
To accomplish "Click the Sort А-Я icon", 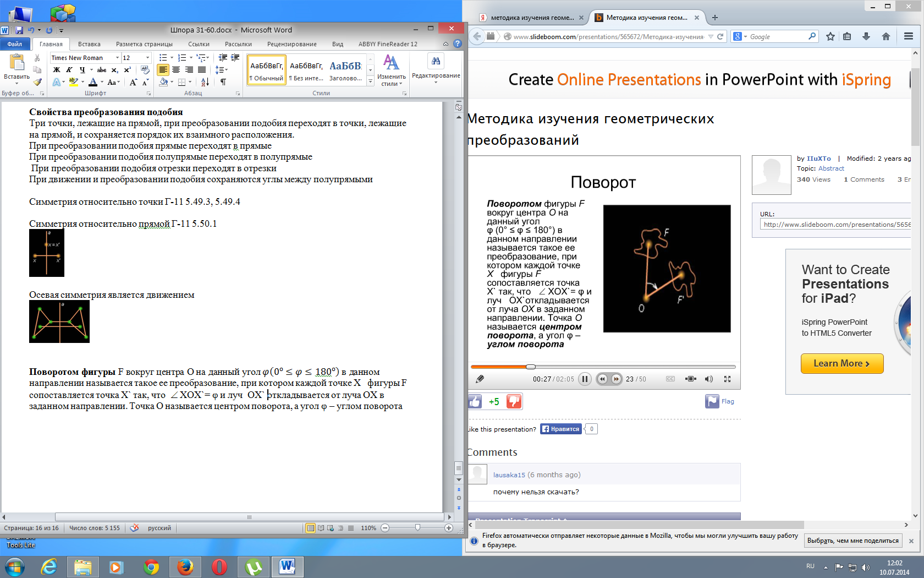I will pos(205,82).
